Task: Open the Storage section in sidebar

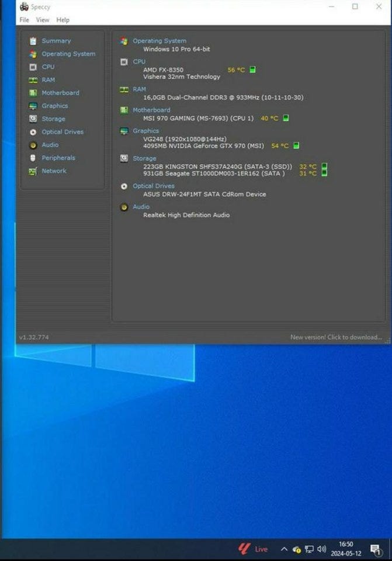Action: pos(53,119)
